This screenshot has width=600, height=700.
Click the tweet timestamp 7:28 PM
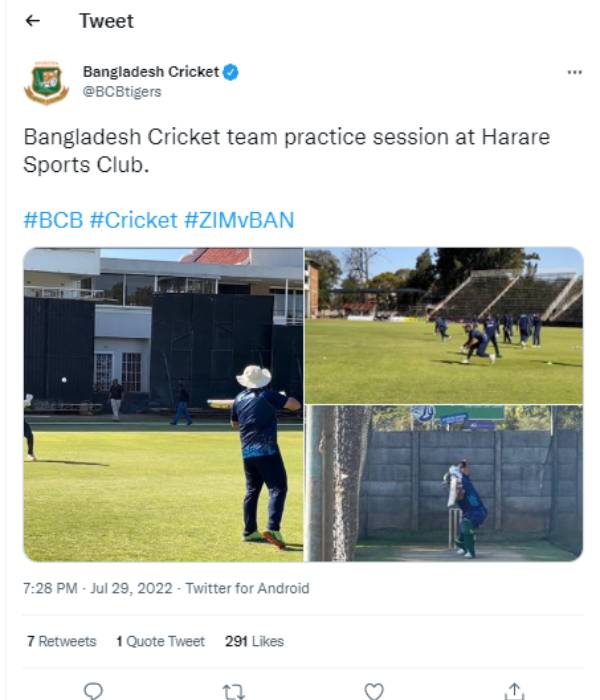coord(49,589)
